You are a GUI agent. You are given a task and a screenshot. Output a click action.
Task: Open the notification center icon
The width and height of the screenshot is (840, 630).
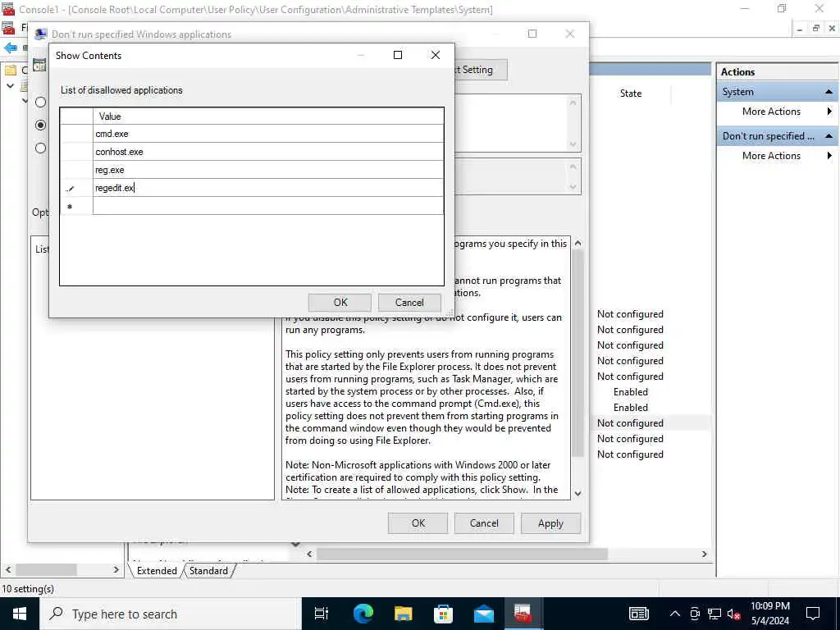click(813, 614)
